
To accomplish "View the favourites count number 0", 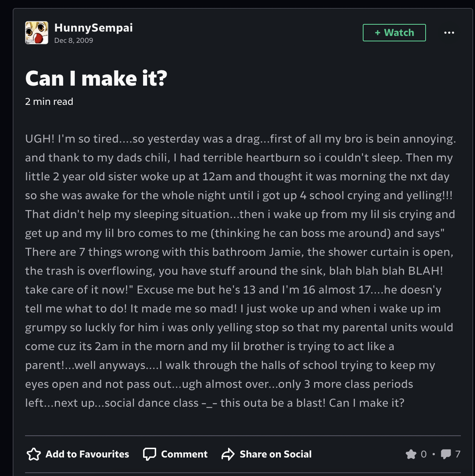I will tap(423, 454).
